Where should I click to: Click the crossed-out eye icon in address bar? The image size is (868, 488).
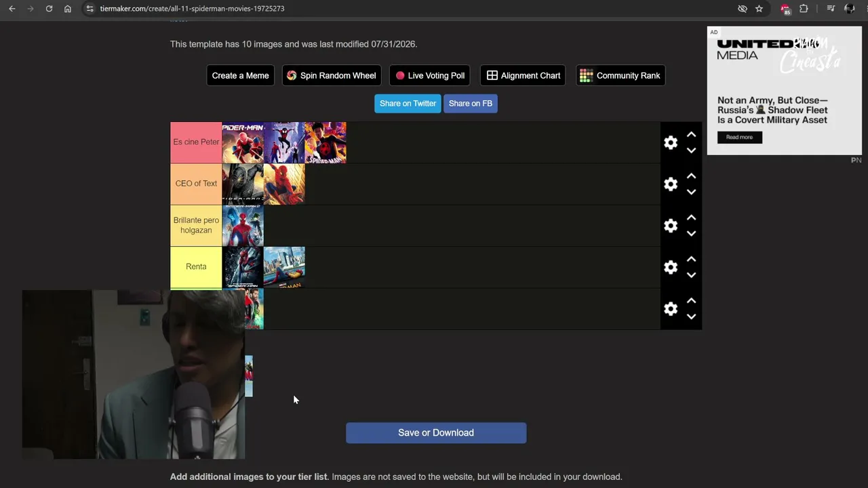743,9
